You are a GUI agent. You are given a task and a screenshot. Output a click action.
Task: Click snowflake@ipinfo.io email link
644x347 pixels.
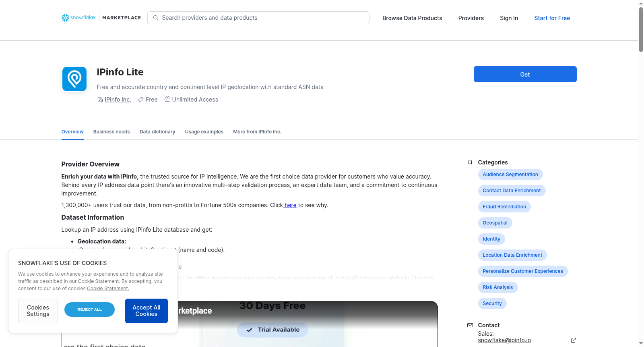tap(504, 340)
